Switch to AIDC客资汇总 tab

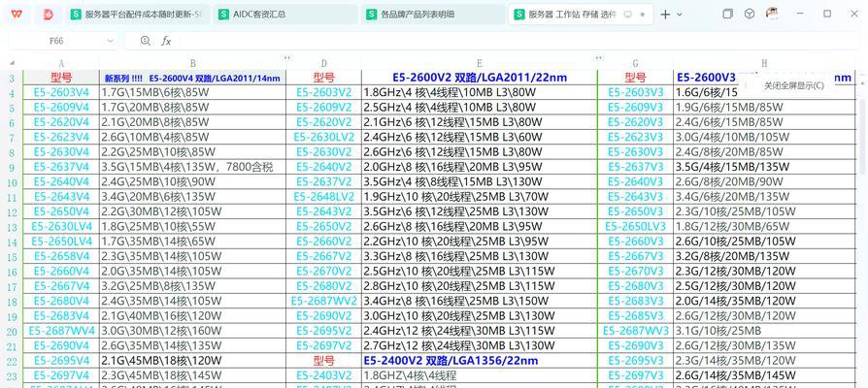(285, 15)
